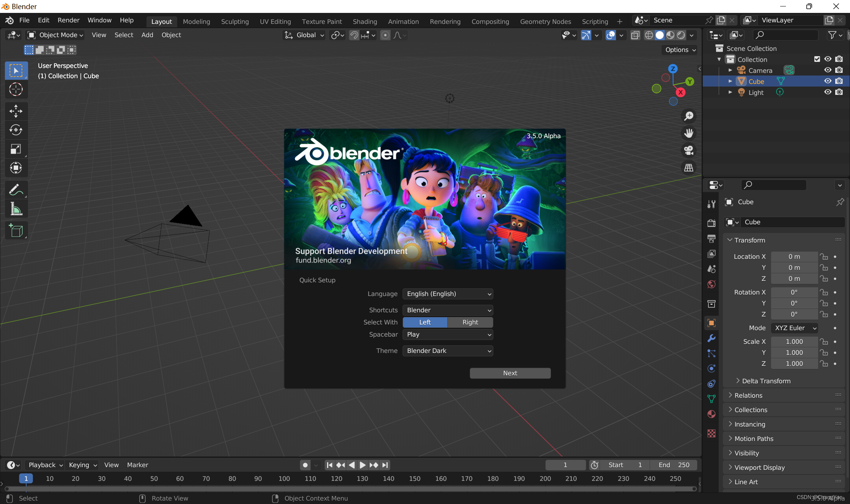Screen dimensions: 850x504
Task: Click the Next button
Action: point(510,373)
